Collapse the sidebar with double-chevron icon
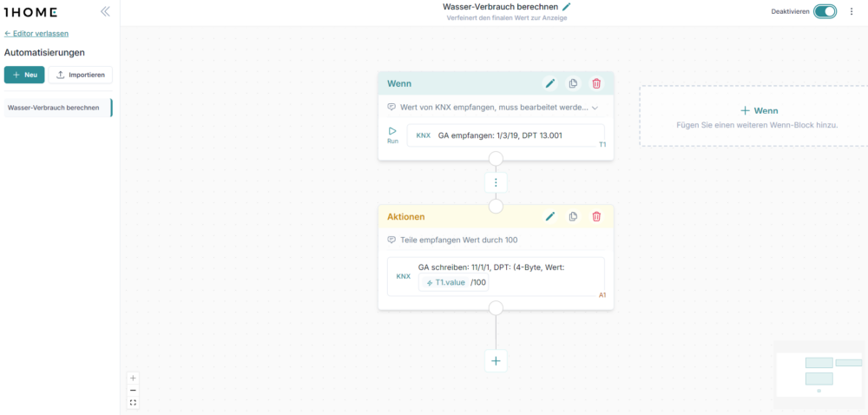The image size is (868, 415). (105, 11)
